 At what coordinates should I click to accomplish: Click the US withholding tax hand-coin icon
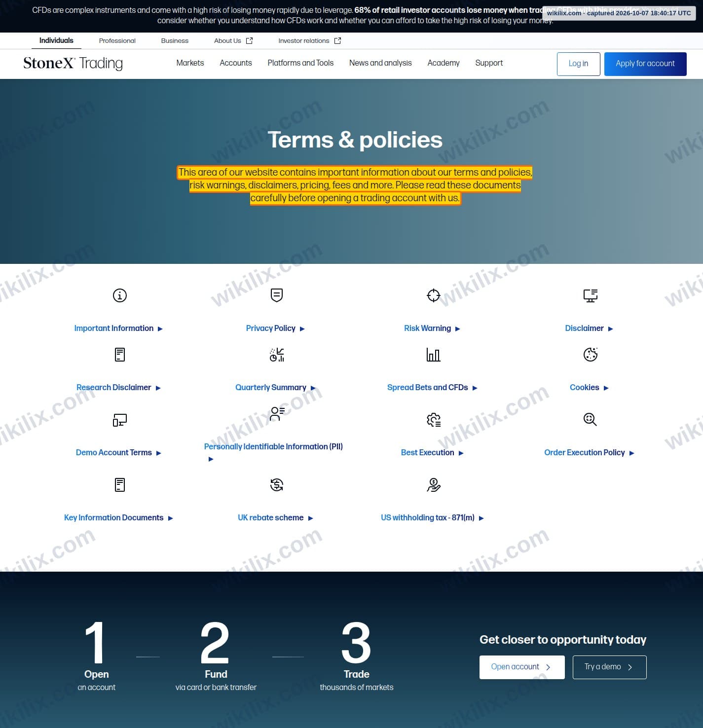tap(434, 485)
